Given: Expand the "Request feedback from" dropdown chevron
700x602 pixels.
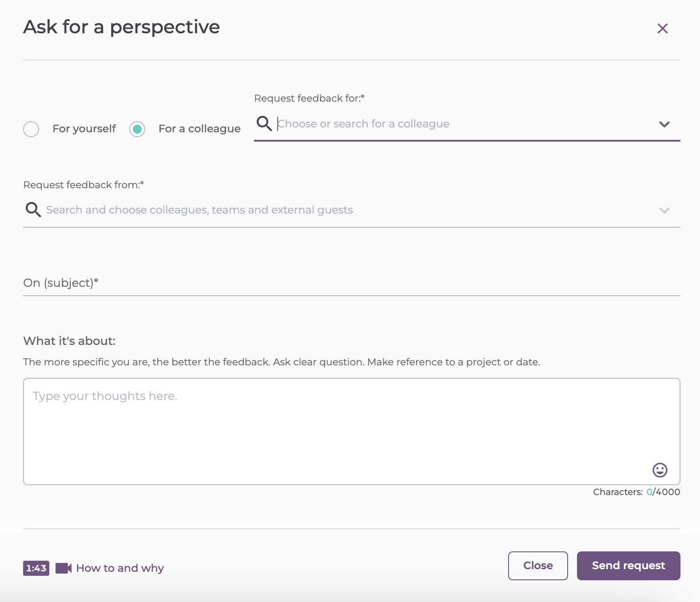Looking at the screenshot, I should tap(664, 210).
